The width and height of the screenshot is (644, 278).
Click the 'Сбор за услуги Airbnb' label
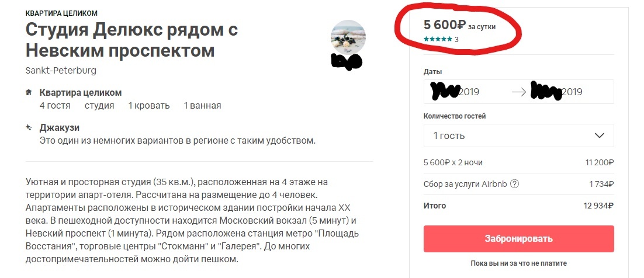465,184
